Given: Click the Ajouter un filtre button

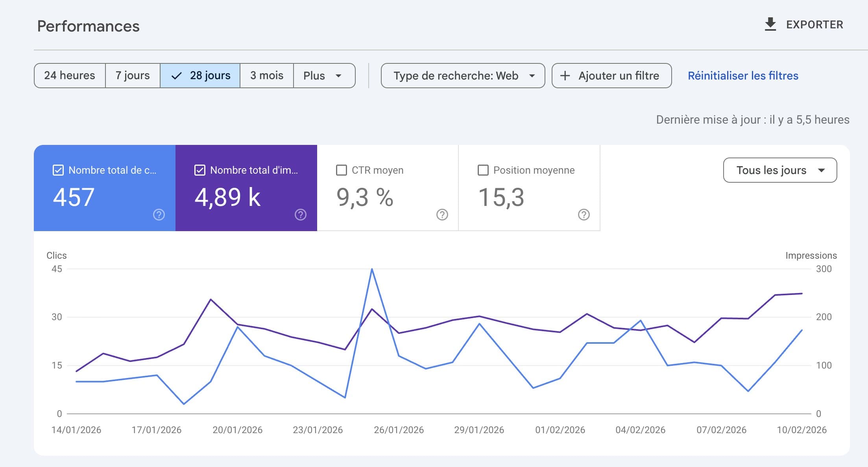Looking at the screenshot, I should (611, 76).
